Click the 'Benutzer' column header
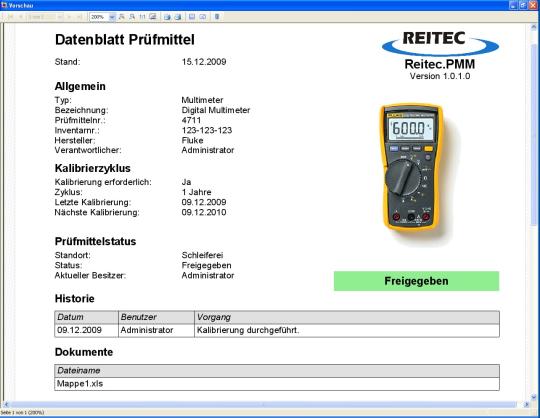 point(156,317)
